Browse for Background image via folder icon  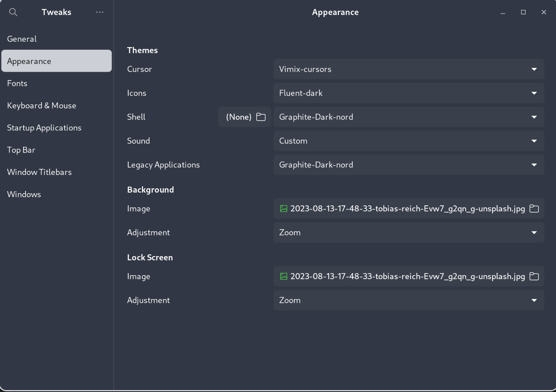click(x=534, y=209)
